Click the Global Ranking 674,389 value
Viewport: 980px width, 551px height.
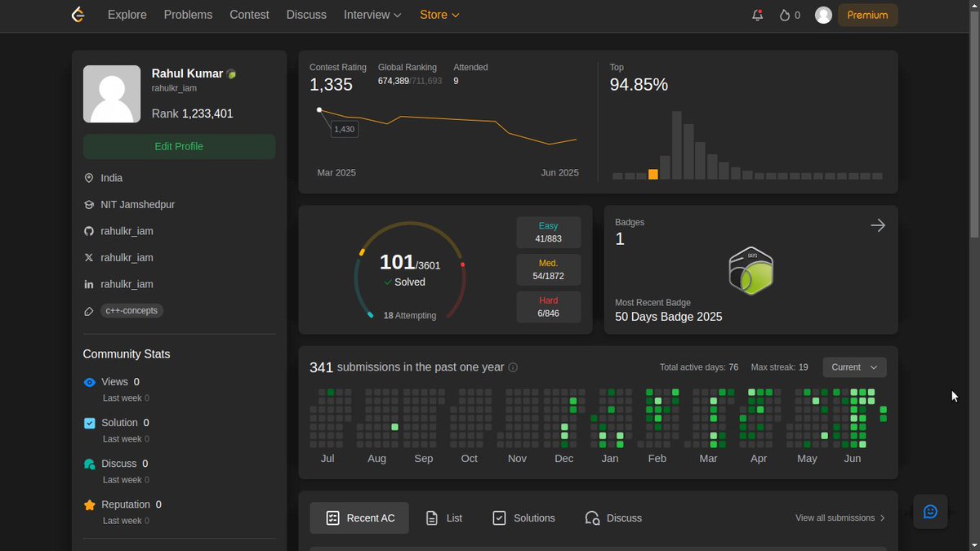click(394, 81)
